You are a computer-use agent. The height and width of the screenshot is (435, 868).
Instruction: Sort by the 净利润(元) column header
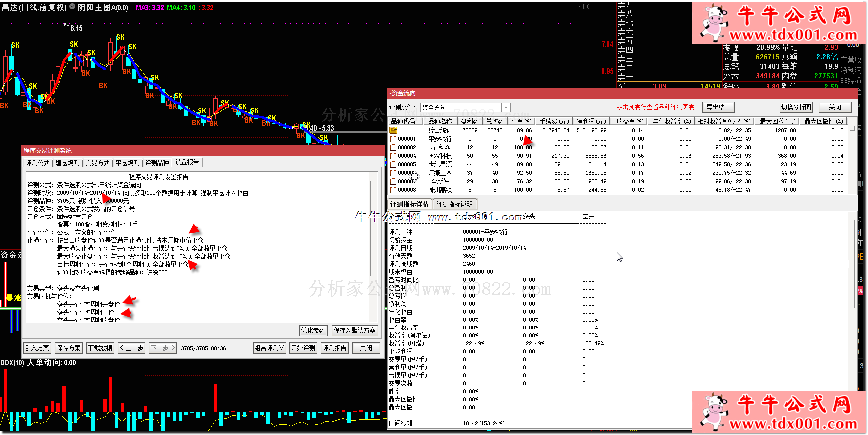591,121
